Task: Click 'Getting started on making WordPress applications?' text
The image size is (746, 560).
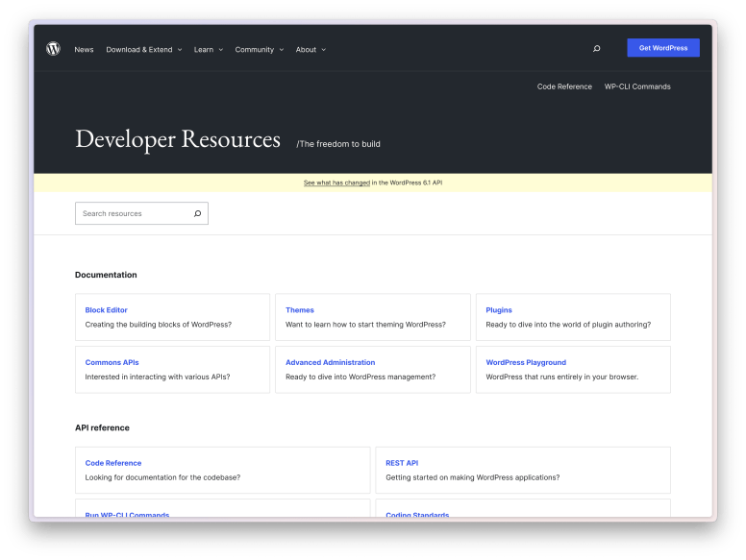Action: [472, 477]
